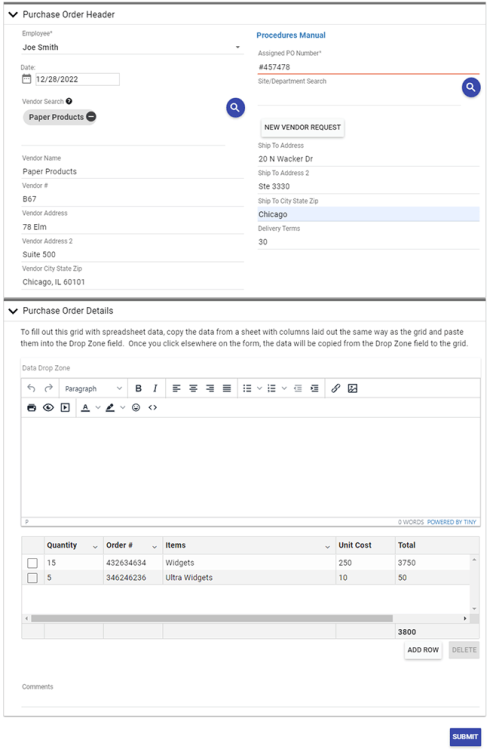Remove the Paper Products vendor chip
This screenshot has width=490, height=755.
click(x=91, y=117)
